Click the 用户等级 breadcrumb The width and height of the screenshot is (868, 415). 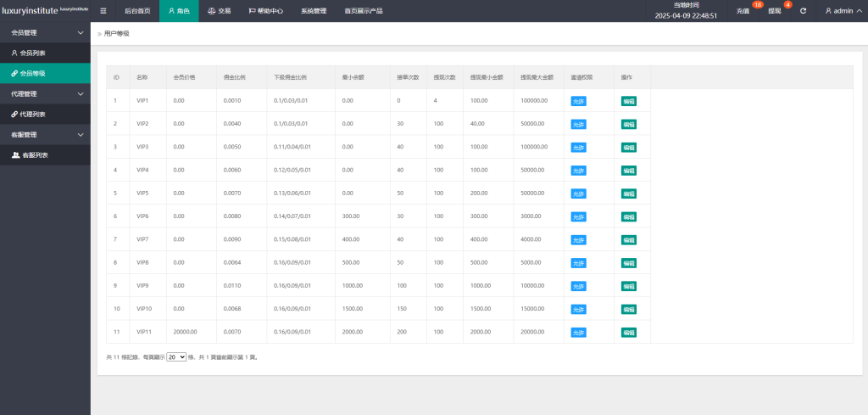(117, 34)
